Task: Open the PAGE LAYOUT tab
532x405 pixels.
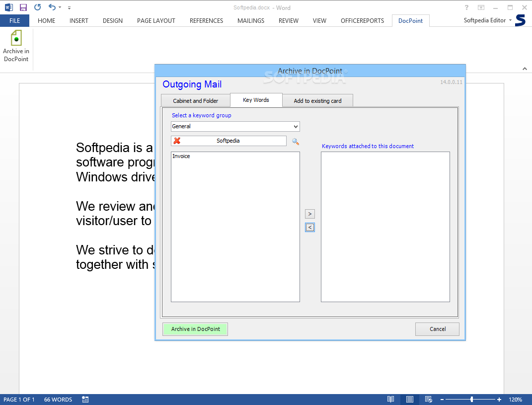Action: [156, 21]
